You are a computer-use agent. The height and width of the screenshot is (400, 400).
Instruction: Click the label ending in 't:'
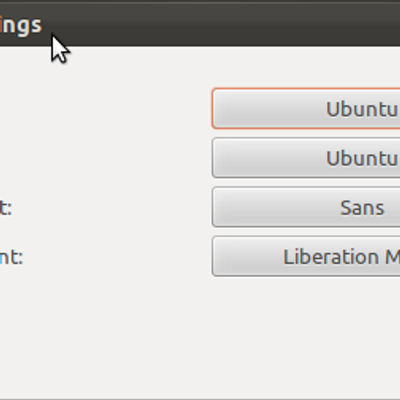(6, 208)
